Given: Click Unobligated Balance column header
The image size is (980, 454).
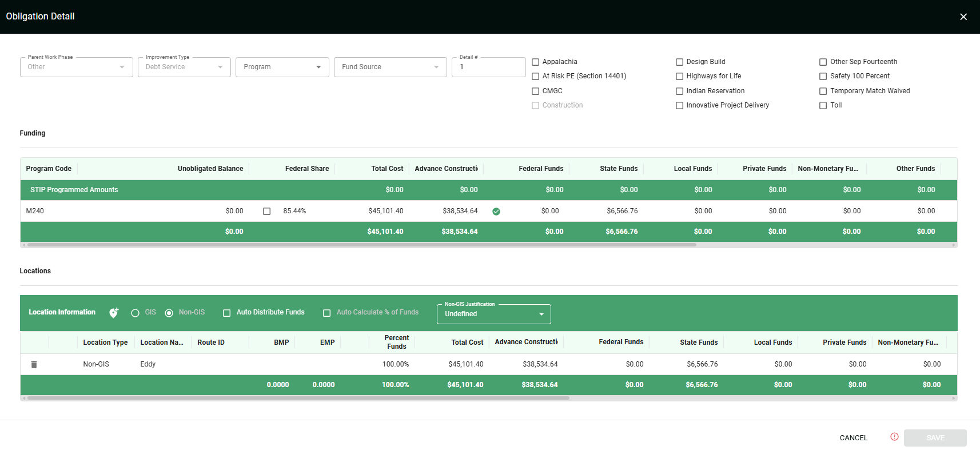Looking at the screenshot, I should 210,169.
